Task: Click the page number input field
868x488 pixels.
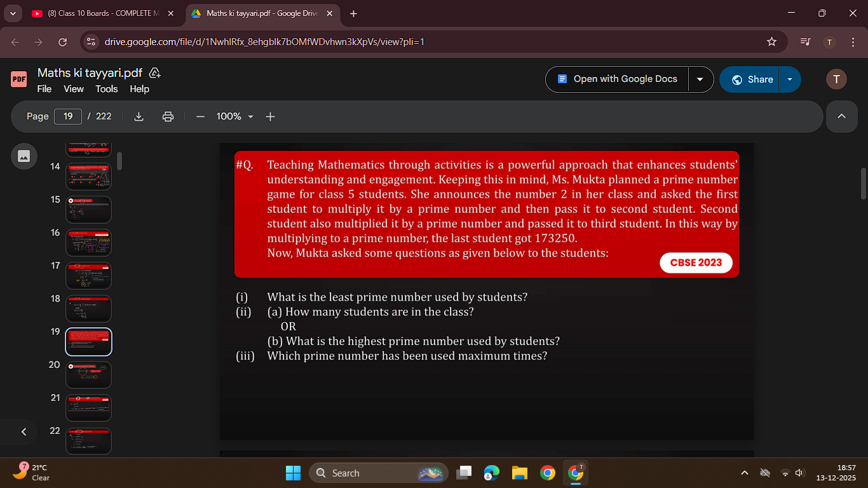Action: pos(68,116)
